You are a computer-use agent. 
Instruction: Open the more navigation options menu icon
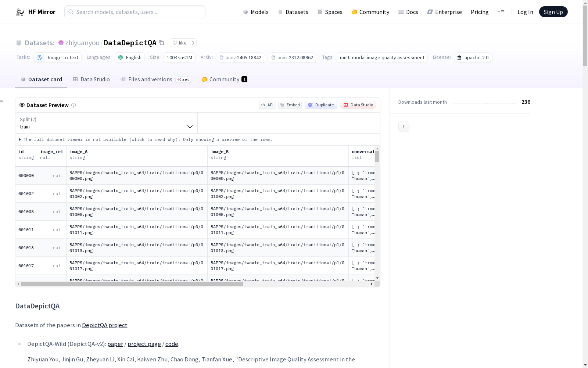(x=501, y=12)
